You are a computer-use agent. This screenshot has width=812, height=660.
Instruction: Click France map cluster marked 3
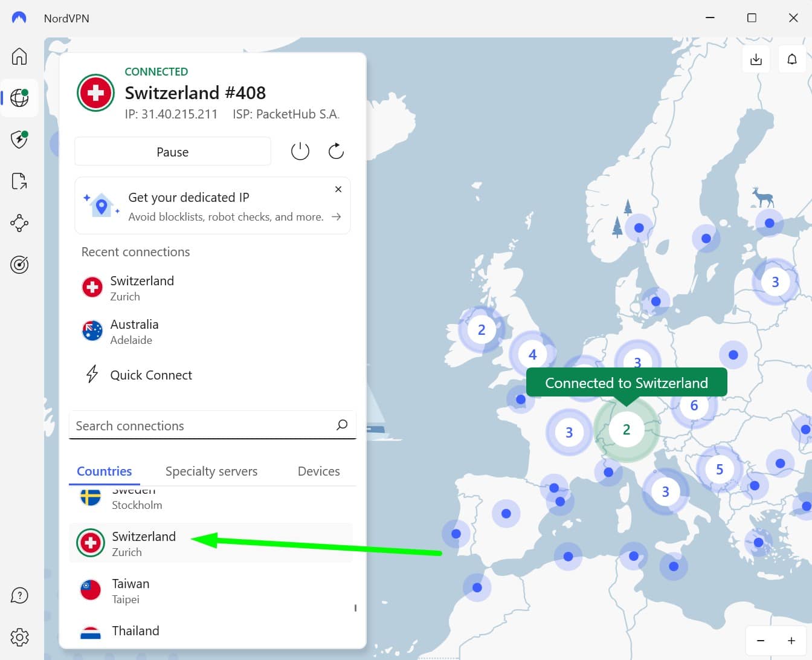coord(569,432)
